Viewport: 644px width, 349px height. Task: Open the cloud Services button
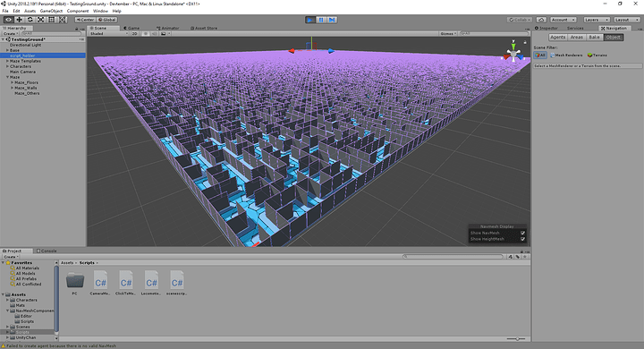[541, 20]
